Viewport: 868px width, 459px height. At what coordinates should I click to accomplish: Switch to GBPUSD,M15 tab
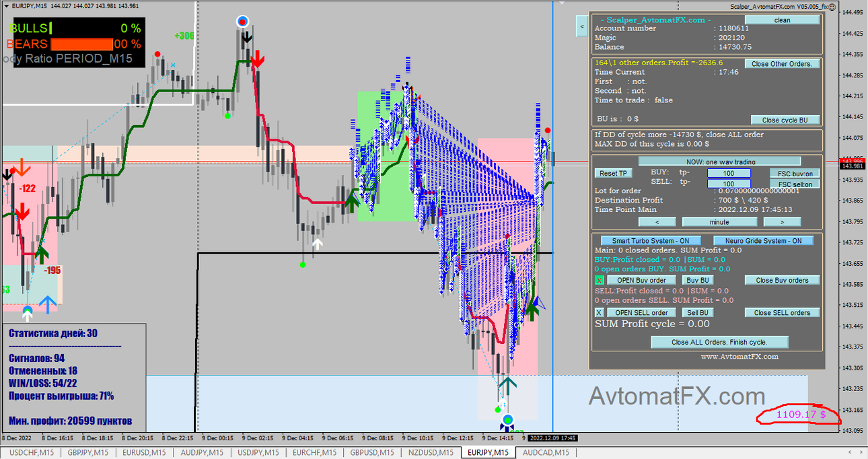(x=371, y=453)
